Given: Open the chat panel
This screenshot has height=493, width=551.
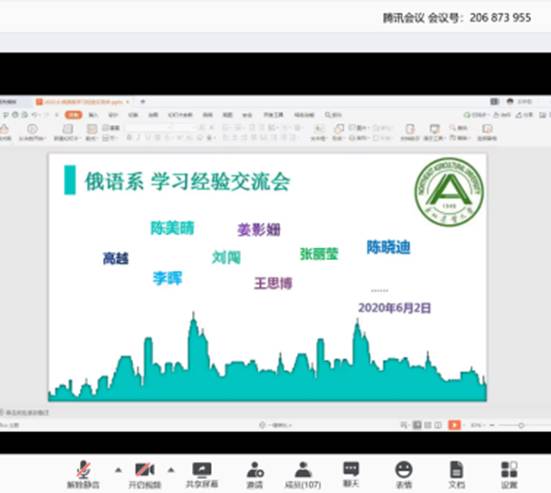Looking at the screenshot, I should click(x=351, y=474).
